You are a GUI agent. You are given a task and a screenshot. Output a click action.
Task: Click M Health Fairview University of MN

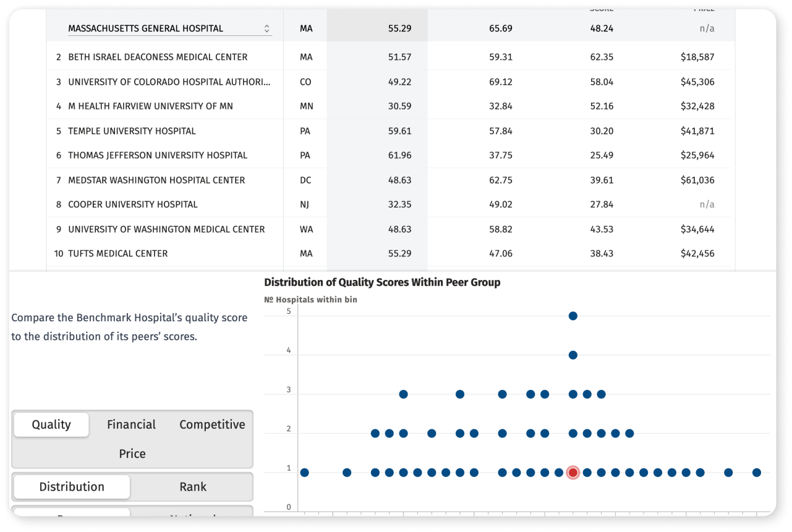point(151,106)
